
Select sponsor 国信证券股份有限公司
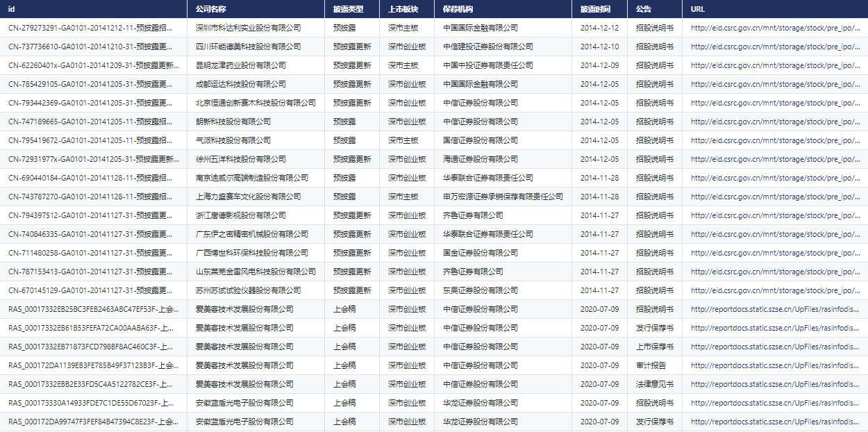[481, 140]
